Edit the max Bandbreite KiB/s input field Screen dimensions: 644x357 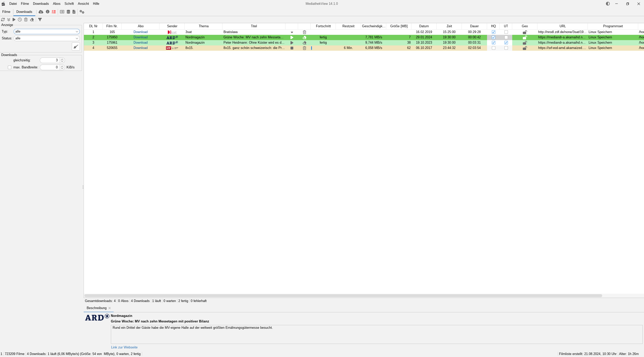pyautogui.click(x=50, y=67)
